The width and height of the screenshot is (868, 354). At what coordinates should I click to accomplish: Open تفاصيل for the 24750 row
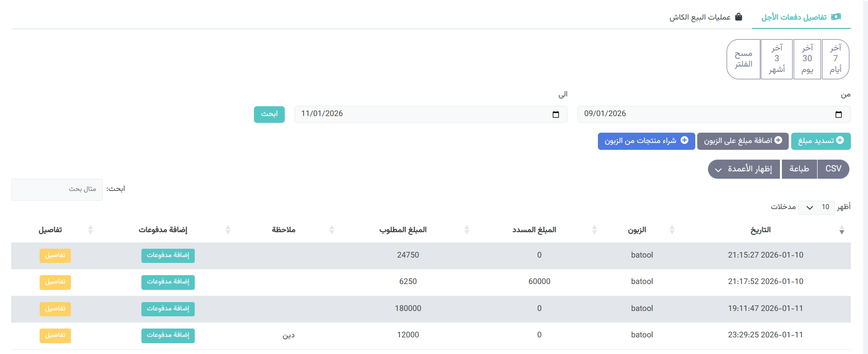[55, 256]
